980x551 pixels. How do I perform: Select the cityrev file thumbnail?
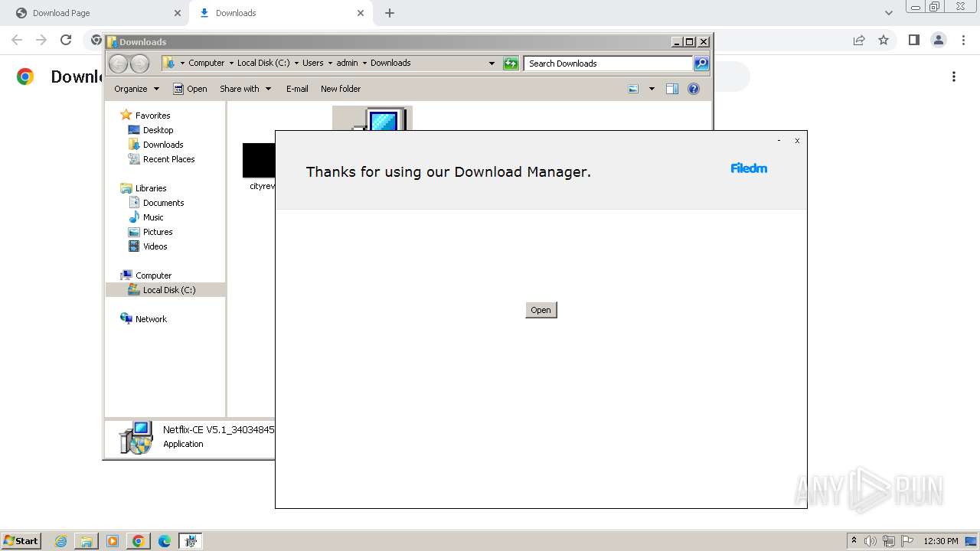pos(259,161)
